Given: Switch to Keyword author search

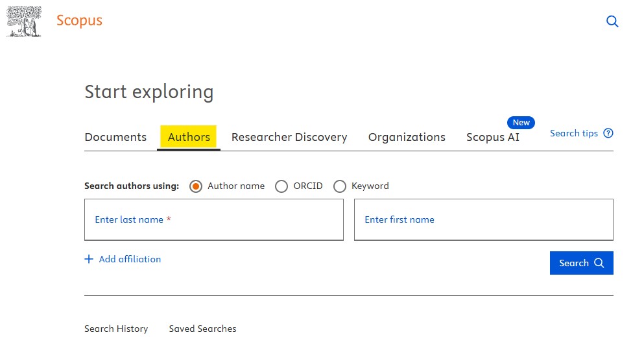Looking at the screenshot, I should coord(340,186).
